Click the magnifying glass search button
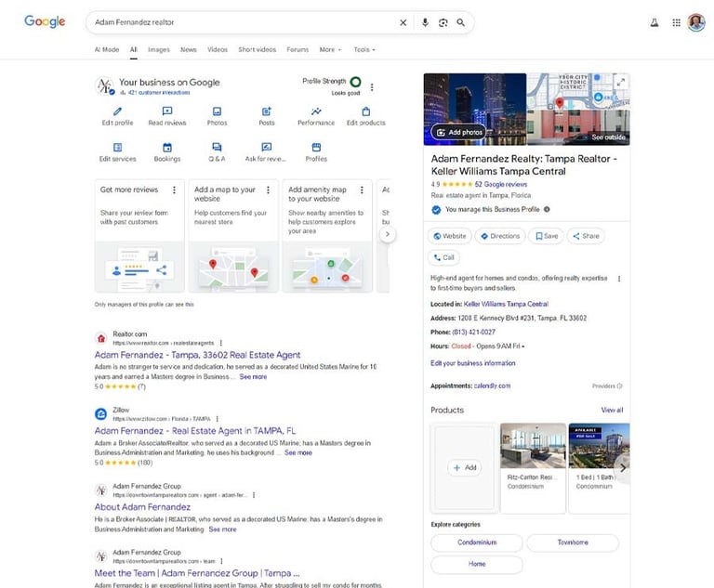Screen dimensions: 714x588 (461, 22)
